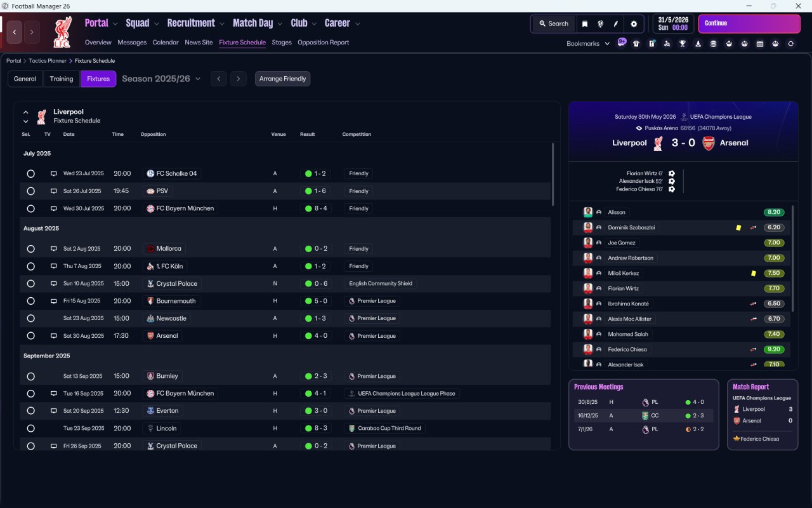Open the Recruitment menu dropdown
This screenshot has height=508, width=812.
click(195, 23)
